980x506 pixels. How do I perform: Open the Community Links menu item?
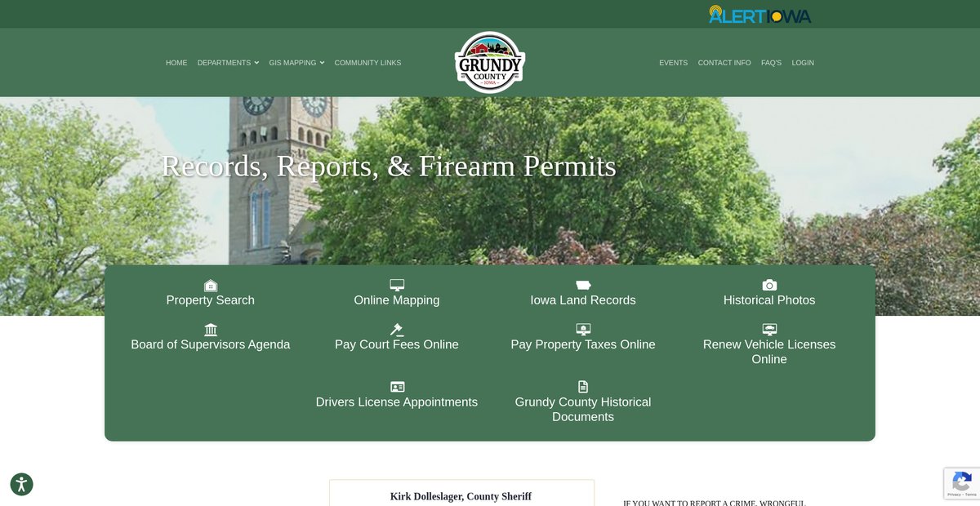click(x=367, y=63)
